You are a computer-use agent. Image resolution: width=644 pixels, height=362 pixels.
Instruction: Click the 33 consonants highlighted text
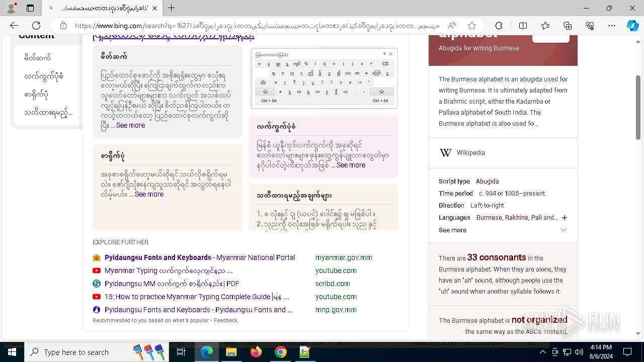pyautogui.click(x=497, y=257)
